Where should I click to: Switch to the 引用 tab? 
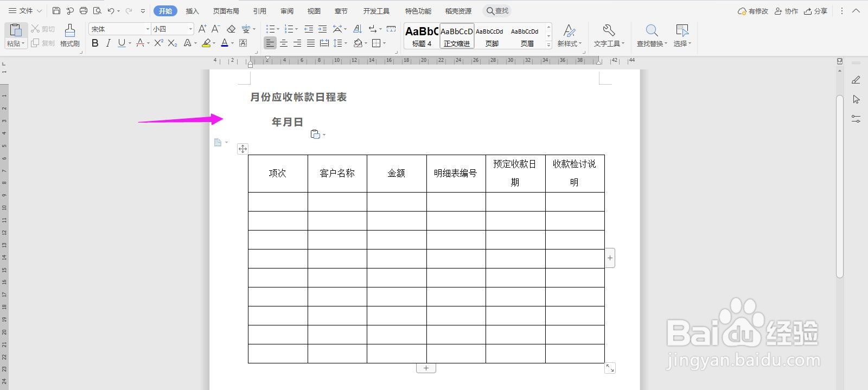click(x=259, y=11)
